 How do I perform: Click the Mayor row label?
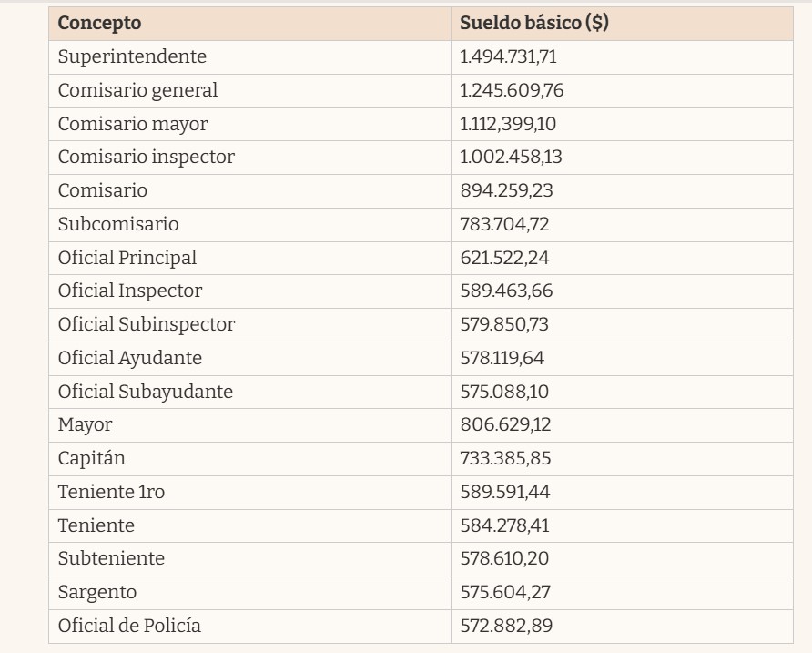pyautogui.click(x=85, y=424)
